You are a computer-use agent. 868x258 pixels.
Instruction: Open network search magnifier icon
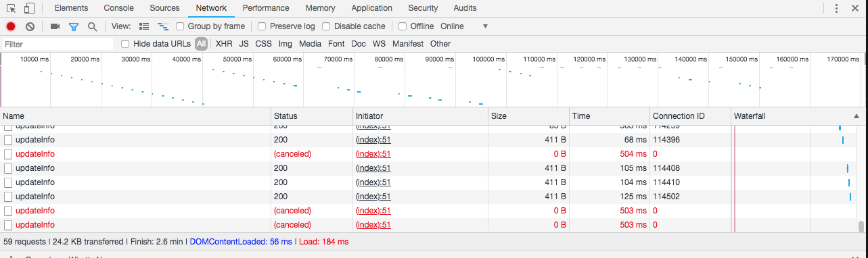92,26
